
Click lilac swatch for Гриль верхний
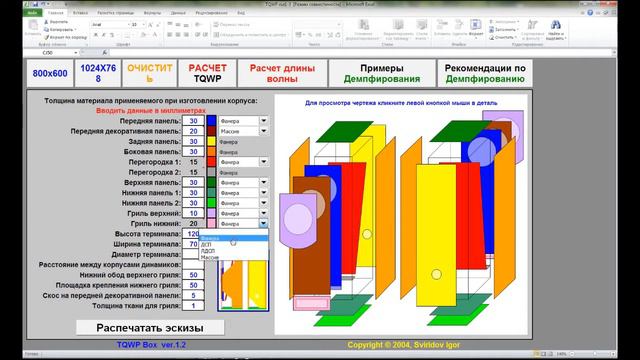[x=211, y=213]
